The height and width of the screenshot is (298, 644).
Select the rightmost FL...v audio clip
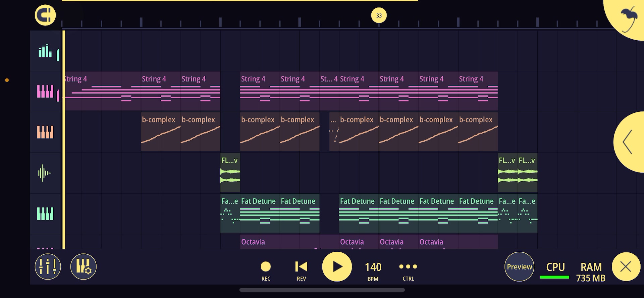tap(528, 172)
